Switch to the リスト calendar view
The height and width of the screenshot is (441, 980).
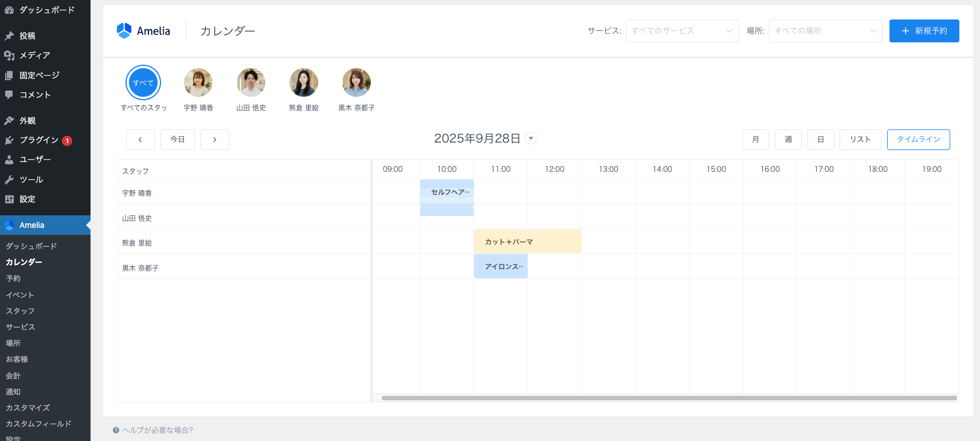(x=860, y=140)
